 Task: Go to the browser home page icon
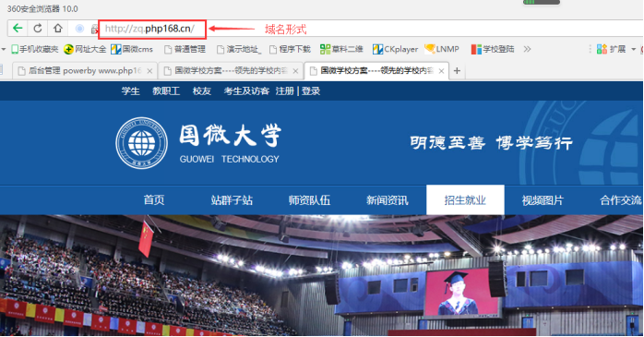58,29
